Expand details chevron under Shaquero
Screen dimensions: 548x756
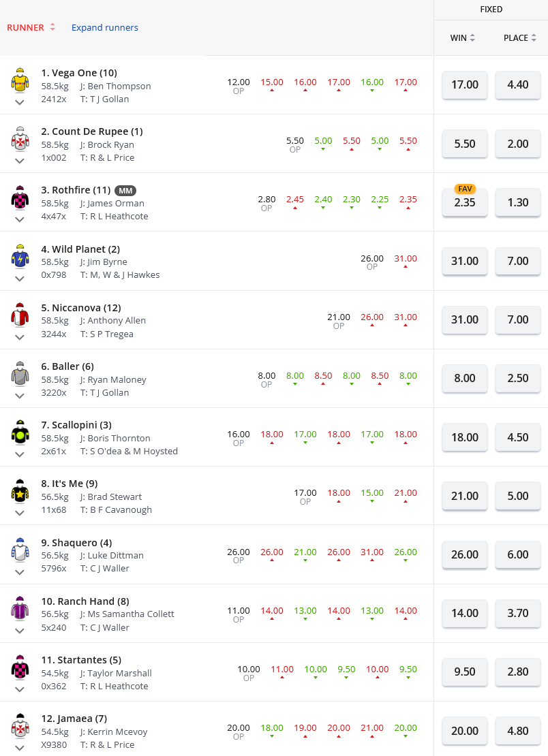[20, 572]
